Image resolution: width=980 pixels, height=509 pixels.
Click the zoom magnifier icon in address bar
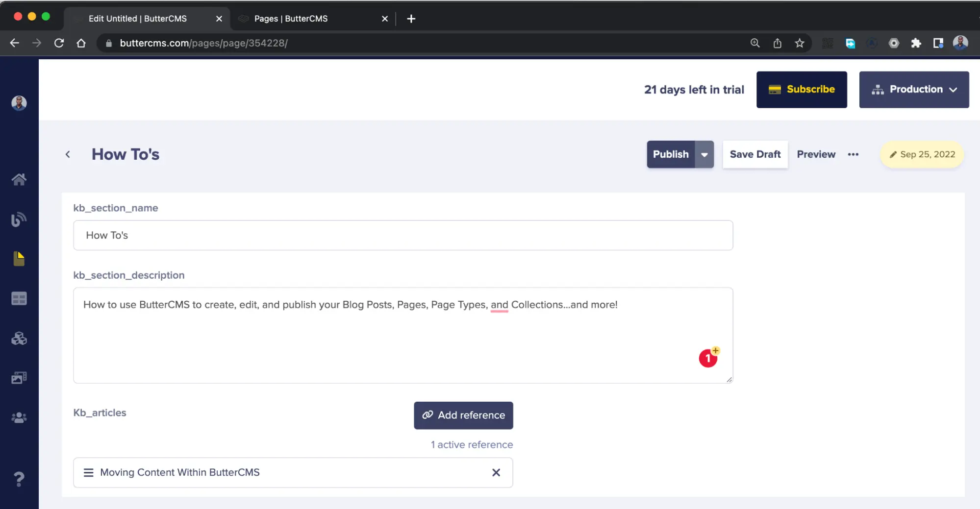tap(755, 43)
